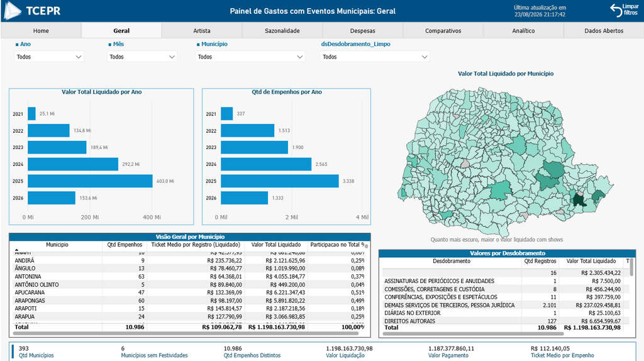
Task: Click the TCEPR logo icon
Action: 13,11
